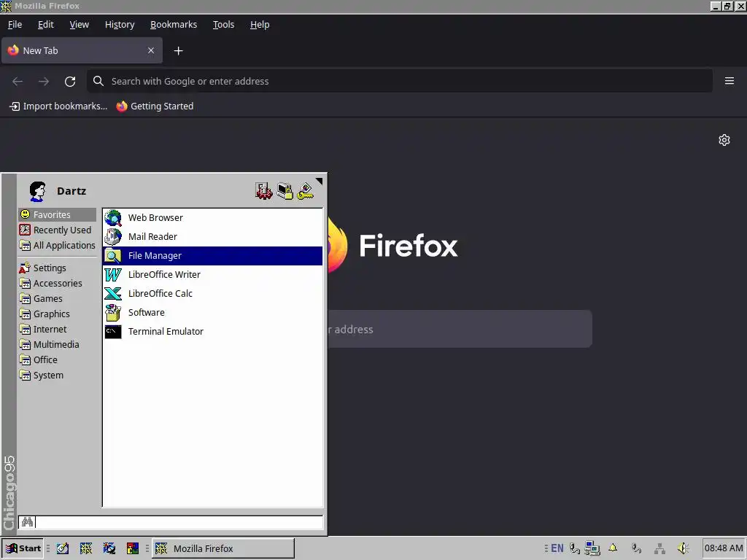The height and width of the screenshot is (560, 747).
Task: Click Mozilla Firefox taskbar button
Action: [x=223, y=548]
